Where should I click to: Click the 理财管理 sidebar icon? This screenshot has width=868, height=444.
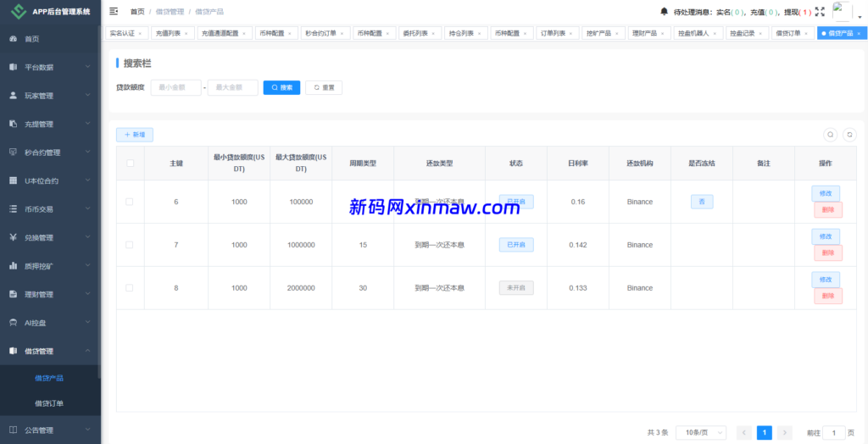[x=14, y=294]
